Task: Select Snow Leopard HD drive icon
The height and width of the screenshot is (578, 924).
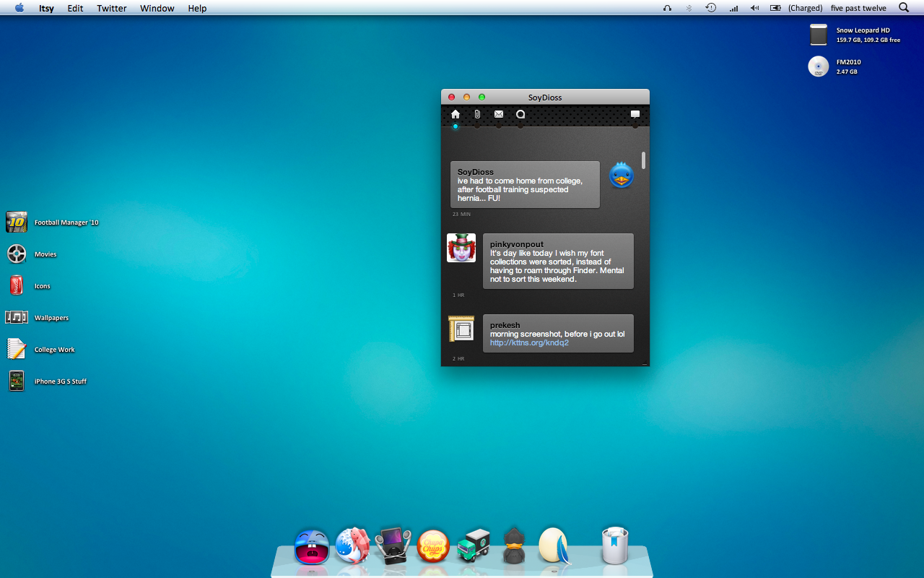Action: [818, 35]
